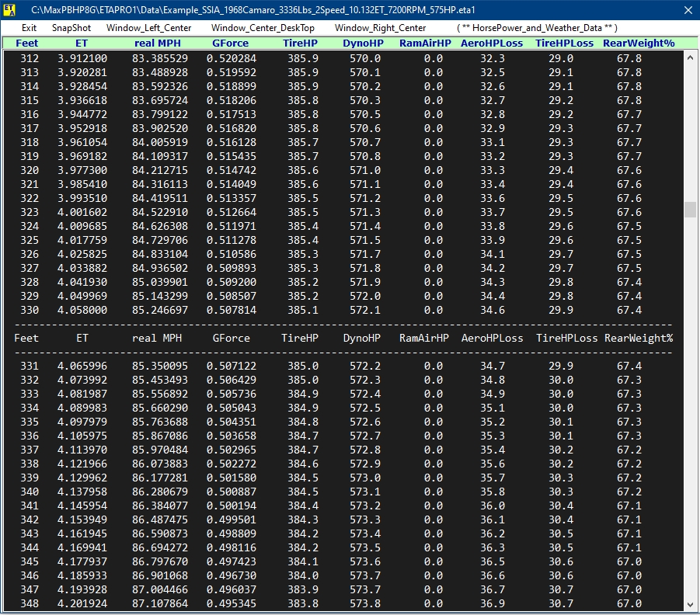Click GForce value 0.499501
Screen dimensions: 700x615
[232, 520]
